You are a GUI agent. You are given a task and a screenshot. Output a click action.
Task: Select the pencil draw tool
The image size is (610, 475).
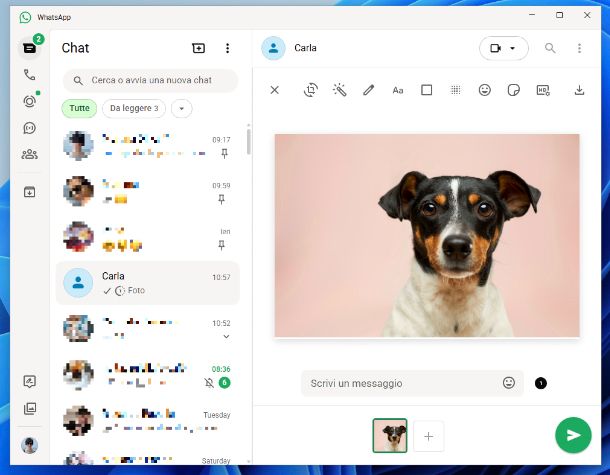pyautogui.click(x=368, y=90)
